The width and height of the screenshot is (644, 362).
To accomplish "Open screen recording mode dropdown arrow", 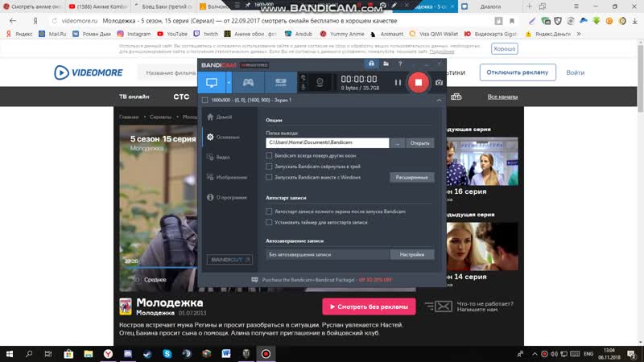I will 229,83.
